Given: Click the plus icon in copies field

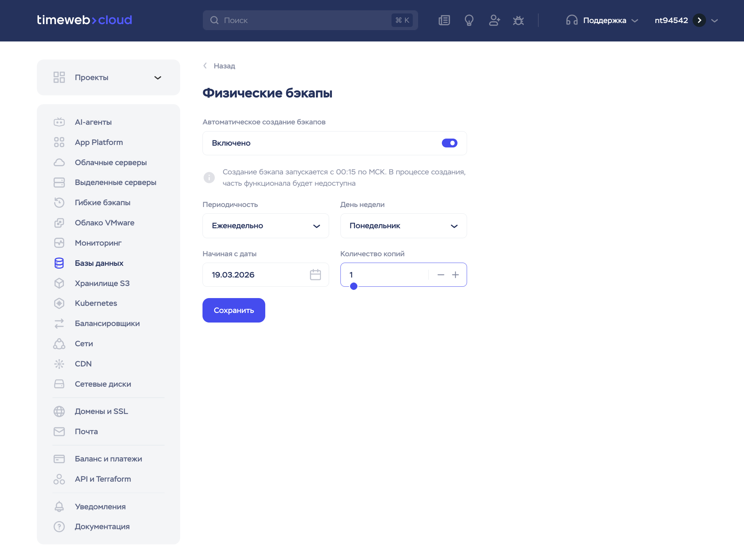Looking at the screenshot, I should coord(456,275).
